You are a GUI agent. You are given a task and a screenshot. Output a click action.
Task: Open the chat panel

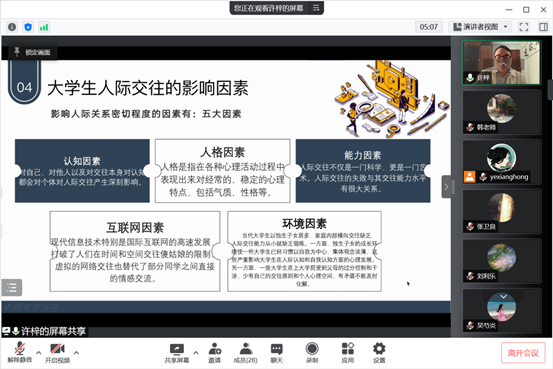pos(276,353)
